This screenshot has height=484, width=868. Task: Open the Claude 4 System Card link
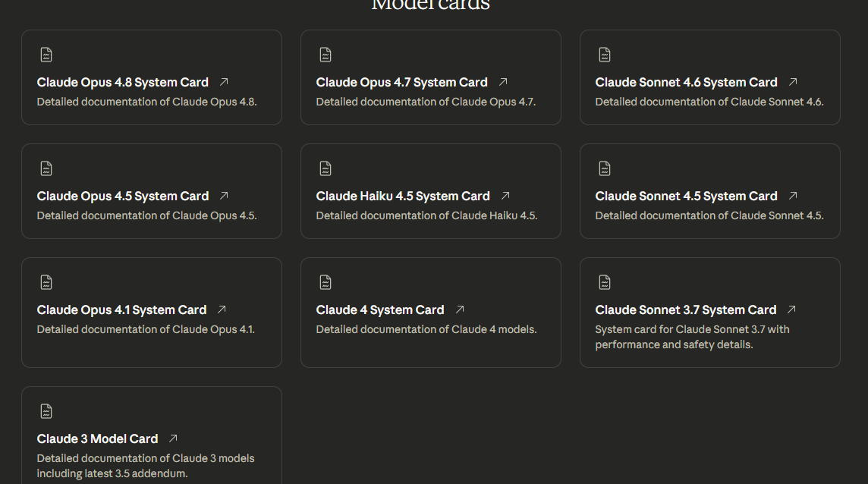tap(380, 310)
